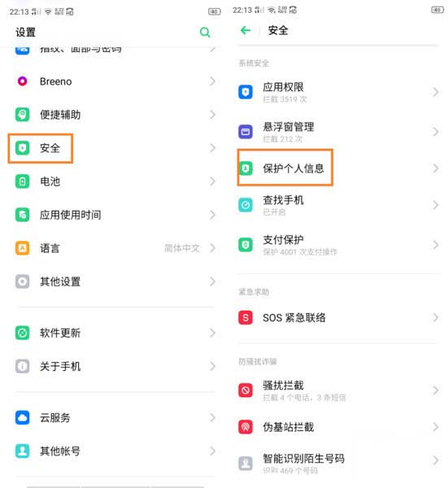Screen dimensions: 448x488
Task: Tap the red SOS icon
Action: [246, 317]
